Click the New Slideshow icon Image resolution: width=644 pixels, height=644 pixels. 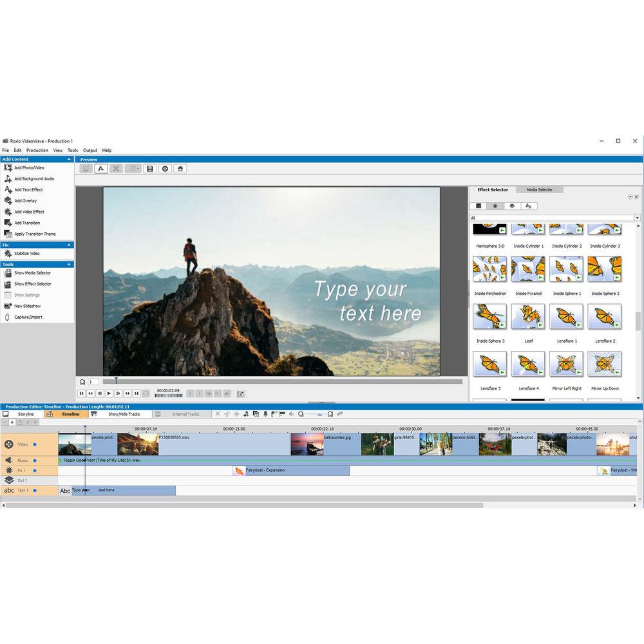tap(8, 306)
